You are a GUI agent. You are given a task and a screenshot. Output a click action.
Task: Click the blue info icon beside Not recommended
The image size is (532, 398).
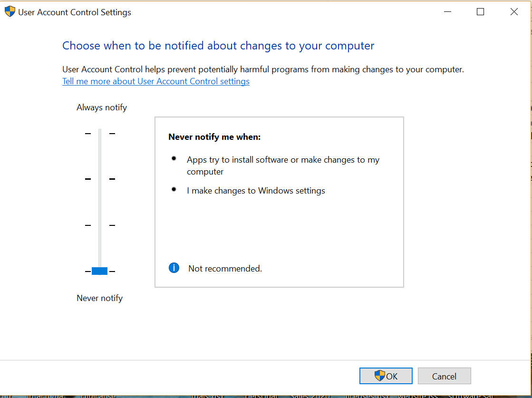[x=174, y=268]
